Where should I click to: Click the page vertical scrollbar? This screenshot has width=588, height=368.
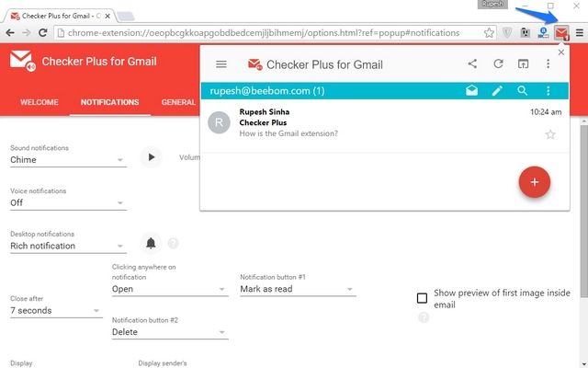click(x=584, y=211)
